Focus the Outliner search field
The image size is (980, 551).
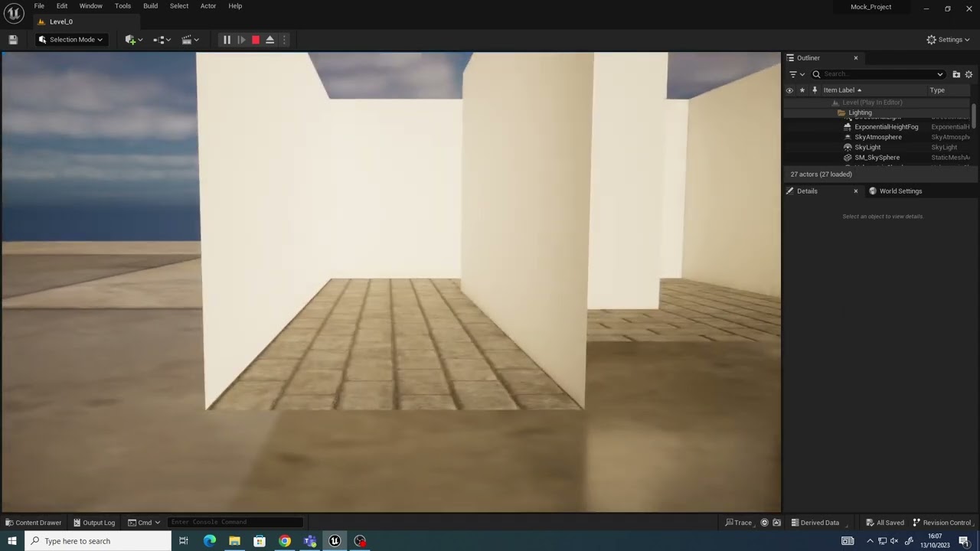(x=877, y=74)
